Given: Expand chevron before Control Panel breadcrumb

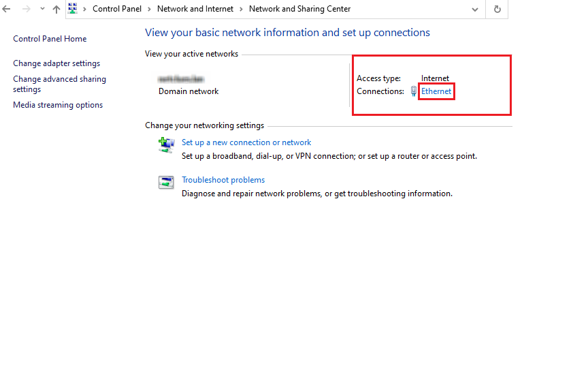Looking at the screenshot, I should pos(85,9).
